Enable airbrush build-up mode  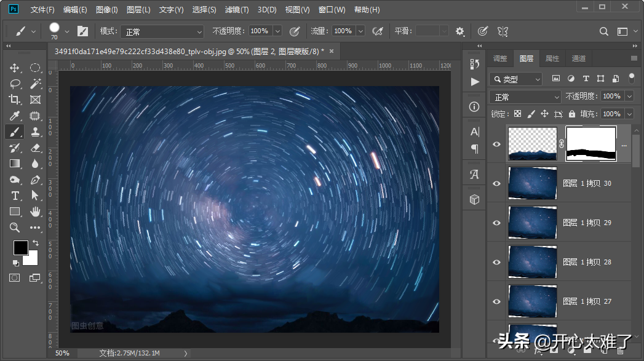point(378,31)
